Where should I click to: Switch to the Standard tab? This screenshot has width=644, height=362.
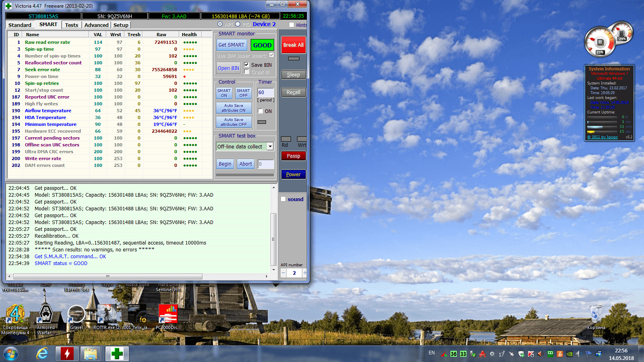[20, 25]
